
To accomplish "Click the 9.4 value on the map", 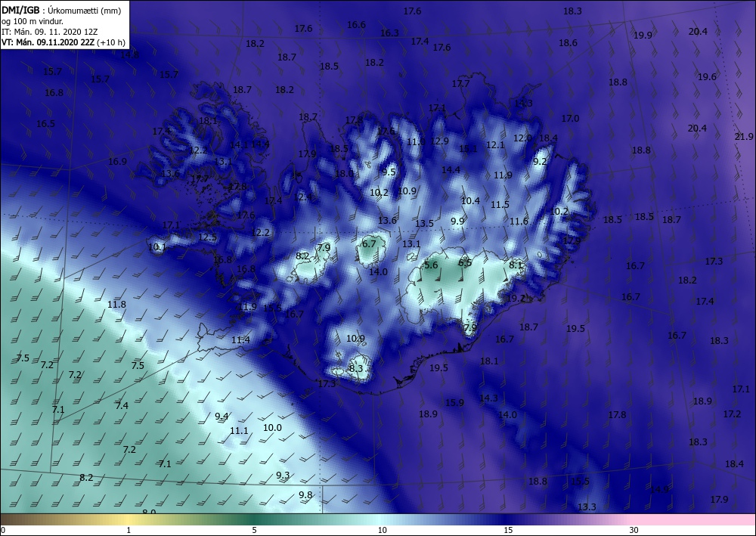I will [x=222, y=417].
